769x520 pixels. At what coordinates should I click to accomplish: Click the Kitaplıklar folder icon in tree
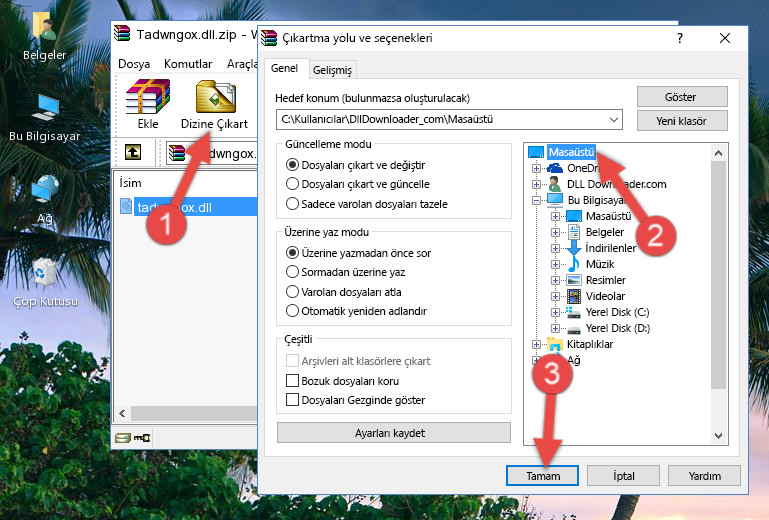tap(555, 344)
